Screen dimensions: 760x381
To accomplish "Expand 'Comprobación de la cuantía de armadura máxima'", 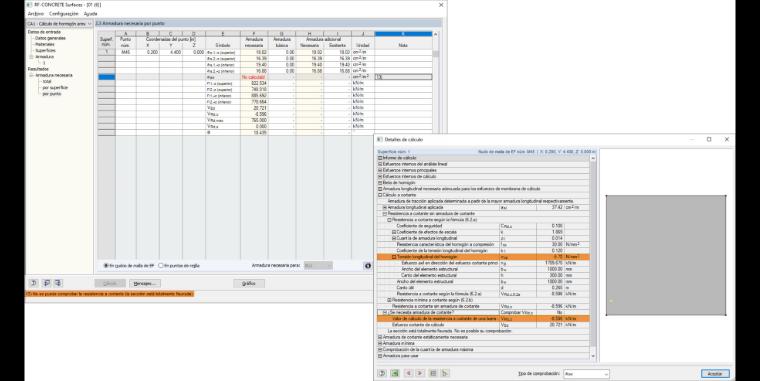I will 380,349.
